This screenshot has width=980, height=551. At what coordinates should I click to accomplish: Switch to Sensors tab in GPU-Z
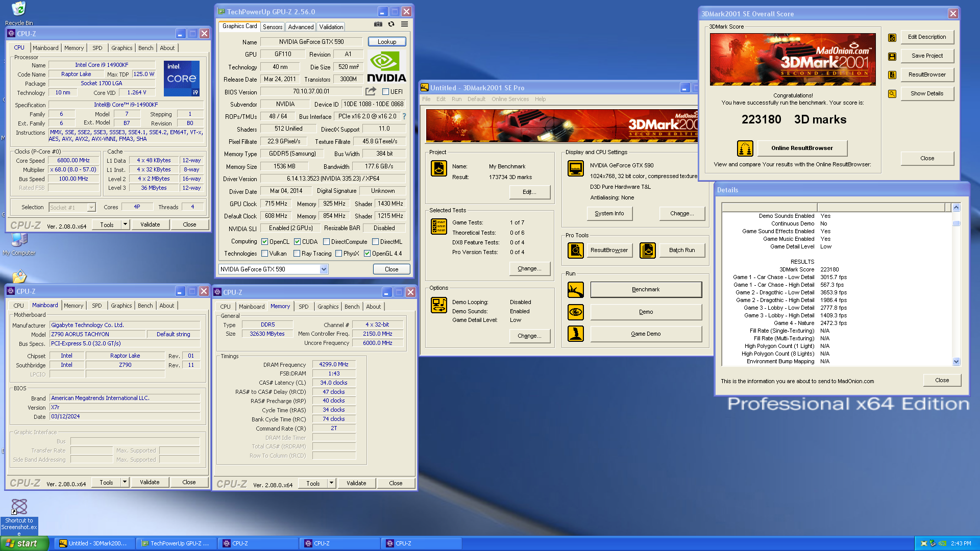point(273,27)
